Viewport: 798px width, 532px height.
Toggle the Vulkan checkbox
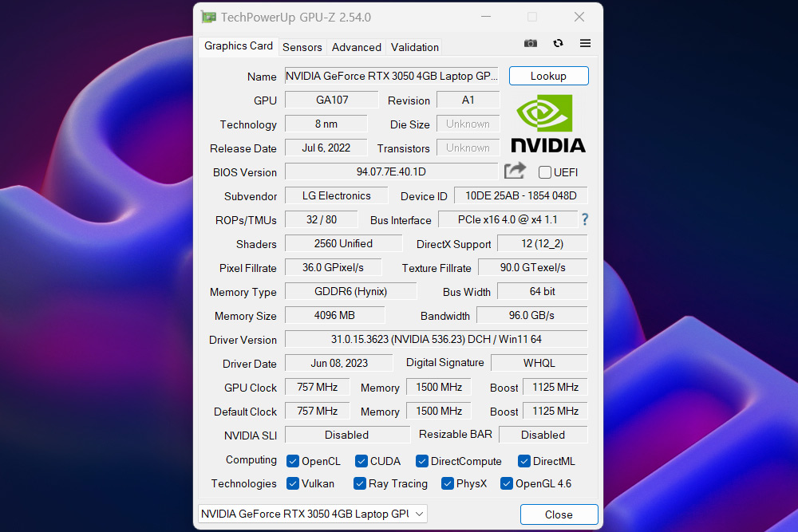coord(293,483)
